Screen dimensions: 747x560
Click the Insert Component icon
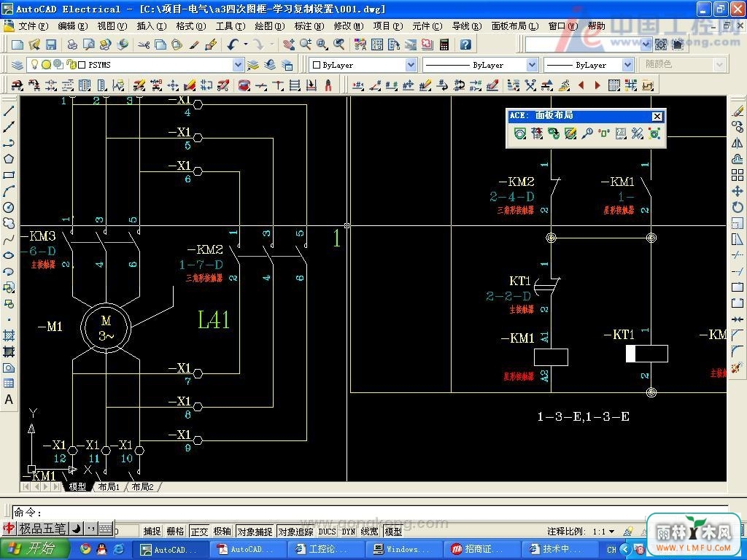(18, 85)
